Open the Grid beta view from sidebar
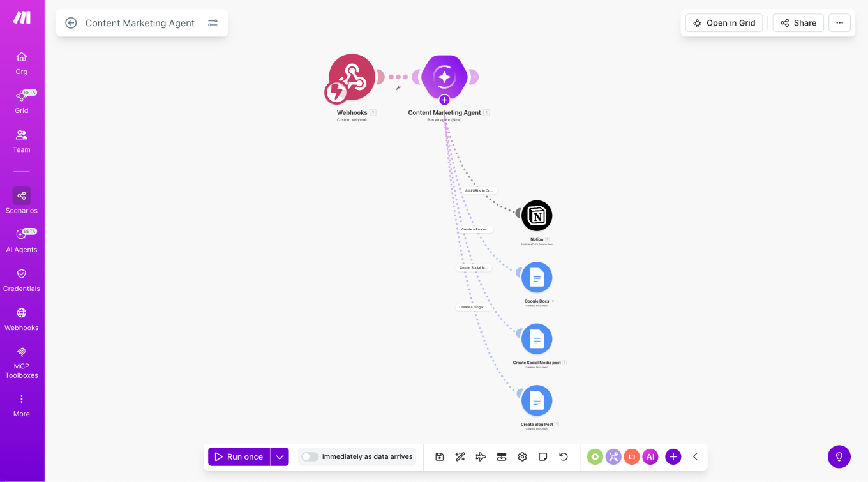Viewport: 868px width, 482px height. pyautogui.click(x=22, y=102)
